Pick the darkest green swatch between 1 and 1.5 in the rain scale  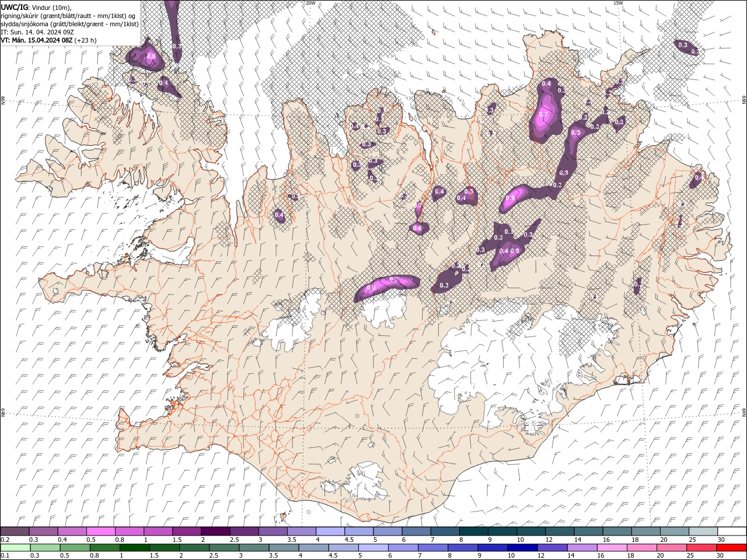pos(134,548)
